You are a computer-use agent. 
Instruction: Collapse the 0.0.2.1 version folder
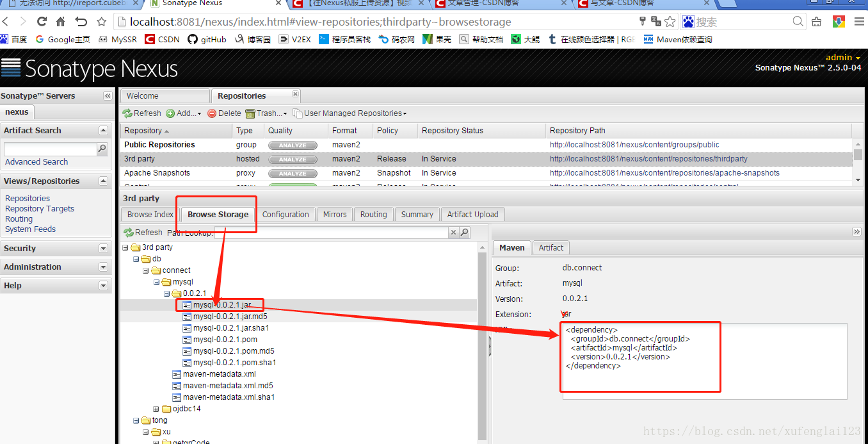(x=167, y=294)
